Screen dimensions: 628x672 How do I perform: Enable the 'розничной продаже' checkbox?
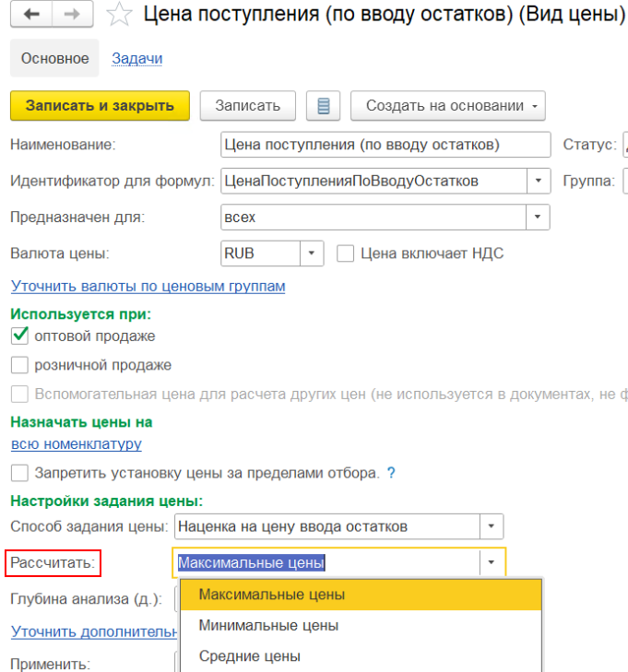click(19, 365)
